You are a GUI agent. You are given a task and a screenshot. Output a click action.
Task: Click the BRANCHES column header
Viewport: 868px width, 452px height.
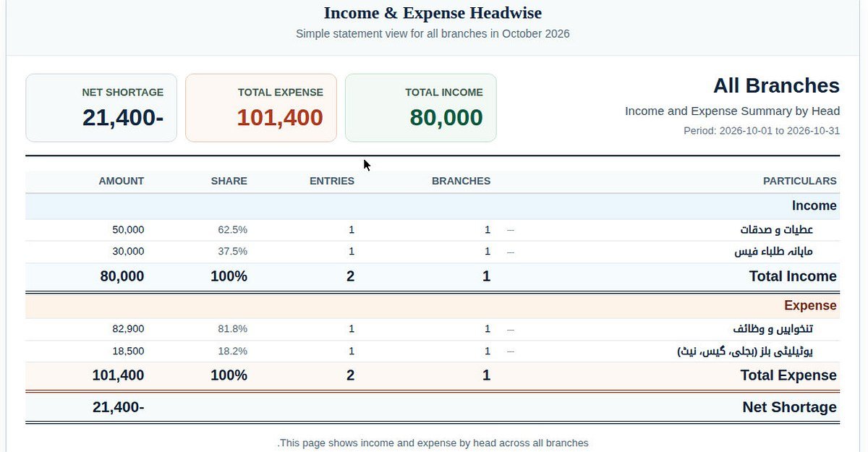tap(461, 181)
